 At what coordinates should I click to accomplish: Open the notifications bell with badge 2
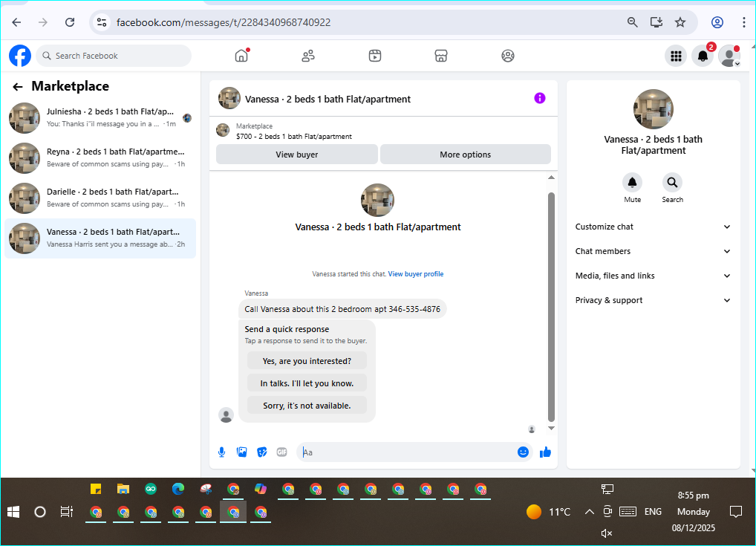pos(703,56)
